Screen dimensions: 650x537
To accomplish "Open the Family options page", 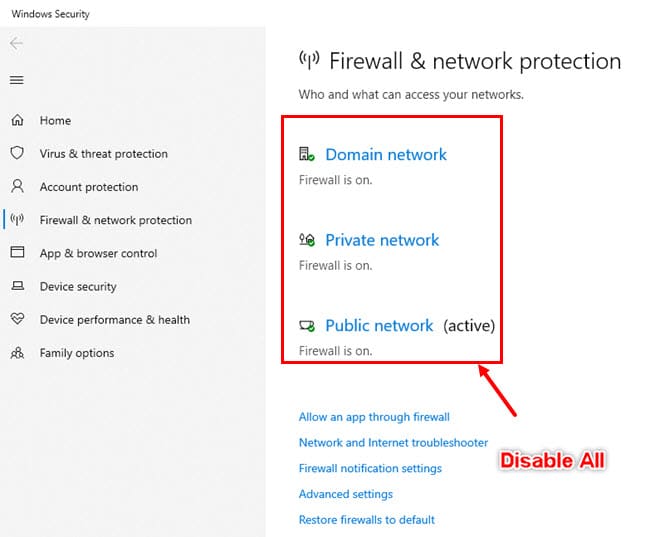I will click(77, 353).
